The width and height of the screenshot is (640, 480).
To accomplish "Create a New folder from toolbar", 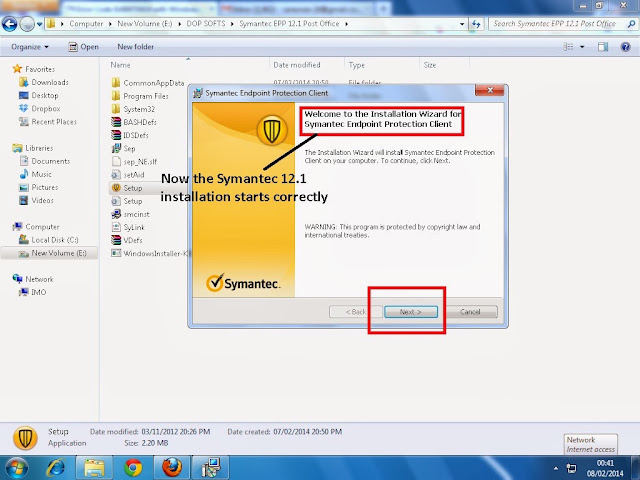I will point(136,47).
